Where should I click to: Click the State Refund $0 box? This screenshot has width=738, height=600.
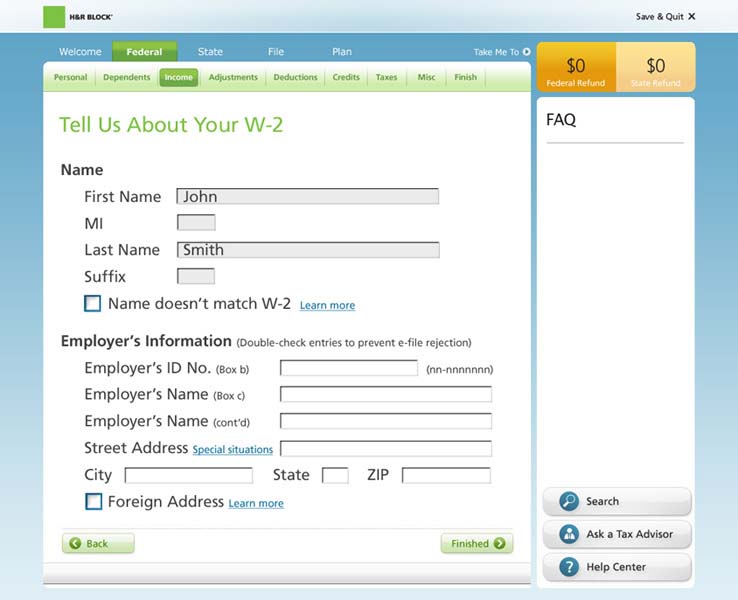coord(656,67)
